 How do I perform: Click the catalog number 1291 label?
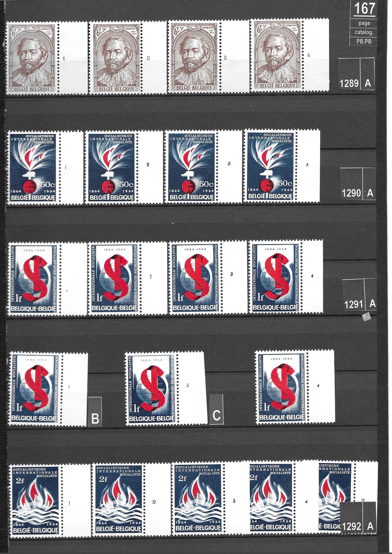[353, 305]
